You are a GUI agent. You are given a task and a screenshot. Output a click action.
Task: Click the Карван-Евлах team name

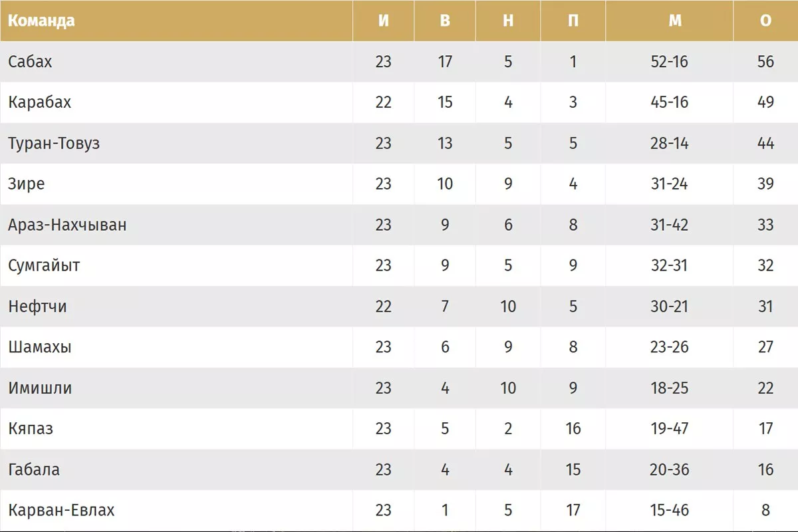coord(61,510)
